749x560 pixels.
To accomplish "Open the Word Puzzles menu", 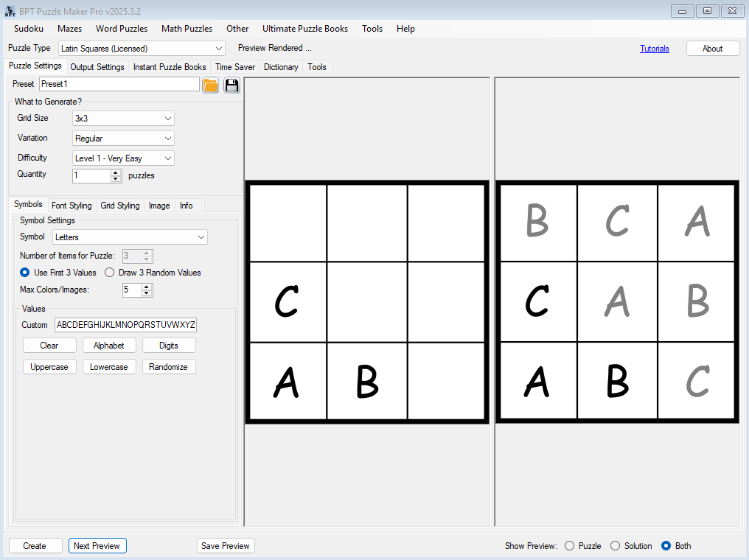I will (122, 29).
